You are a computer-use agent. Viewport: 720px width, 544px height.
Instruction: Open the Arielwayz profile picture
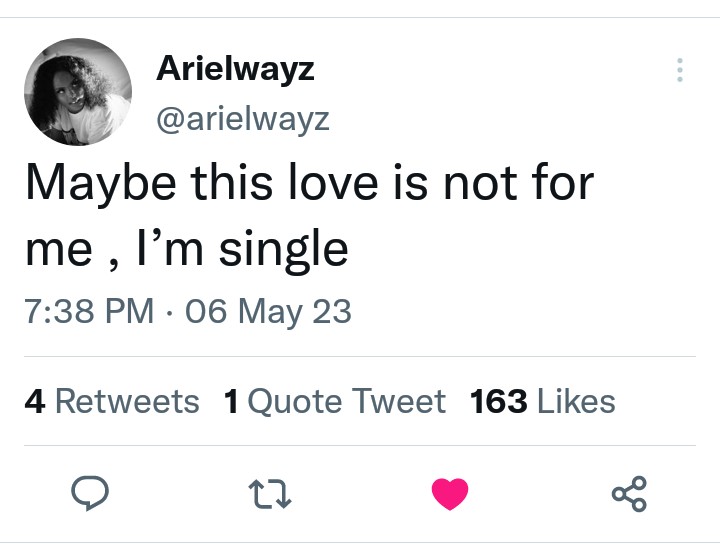pos(79,92)
